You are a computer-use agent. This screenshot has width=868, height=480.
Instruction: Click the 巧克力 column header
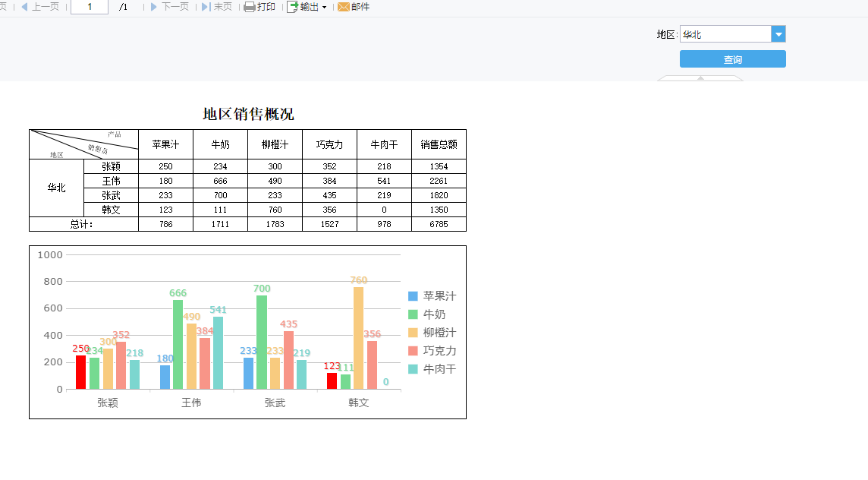click(x=329, y=144)
